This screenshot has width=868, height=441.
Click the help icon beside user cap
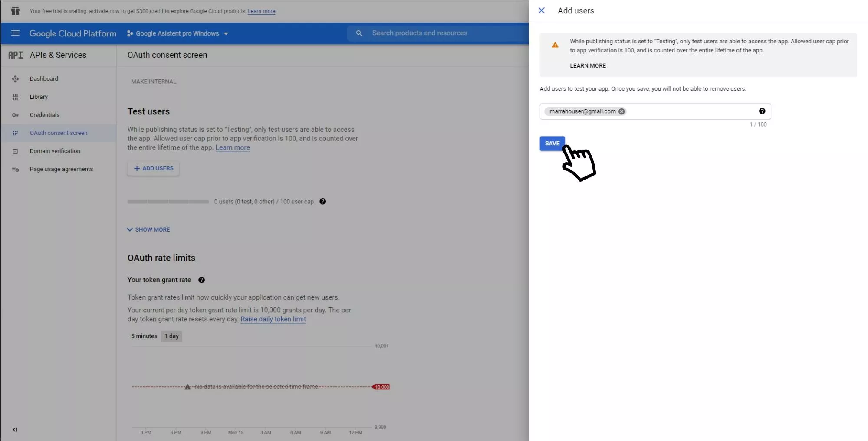pos(322,201)
